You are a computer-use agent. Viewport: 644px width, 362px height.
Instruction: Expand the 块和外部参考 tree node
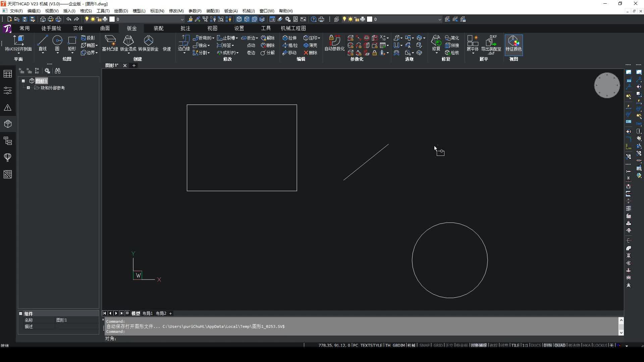tap(28, 88)
